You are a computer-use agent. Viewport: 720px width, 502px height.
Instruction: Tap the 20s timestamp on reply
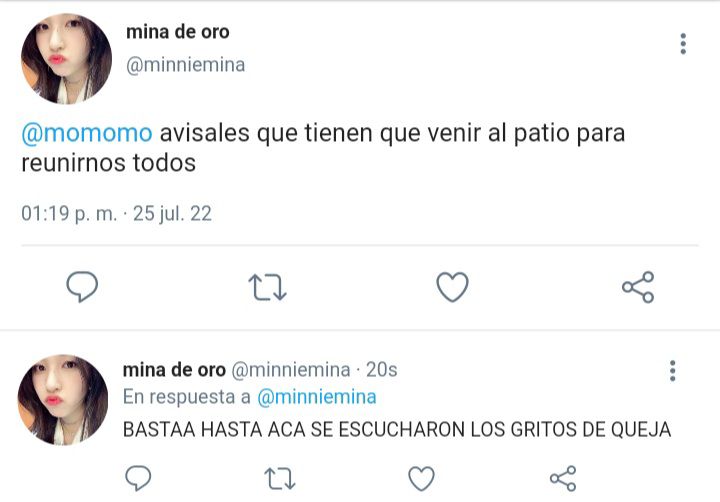[382, 370]
